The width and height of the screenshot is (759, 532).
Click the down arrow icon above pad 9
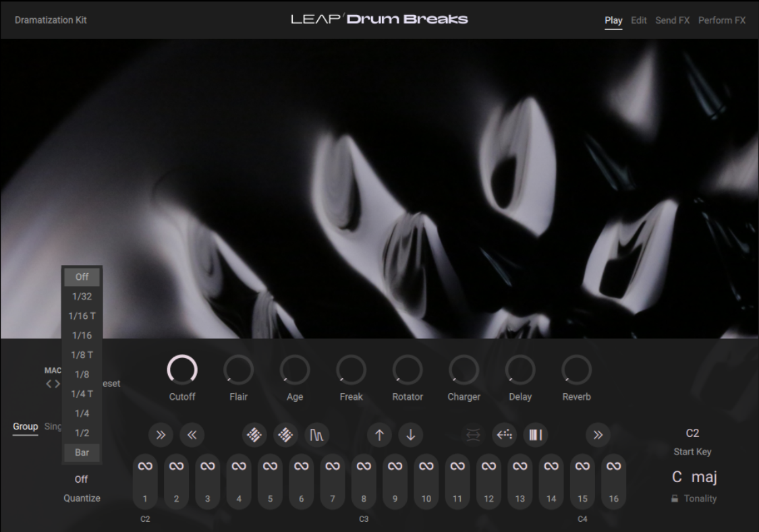pyautogui.click(x=410, y=435)
